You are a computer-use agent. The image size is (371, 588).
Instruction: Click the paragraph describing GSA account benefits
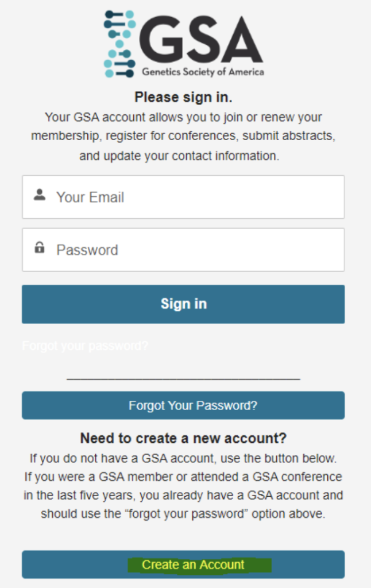pyautogui.click(x=183, y=137)
